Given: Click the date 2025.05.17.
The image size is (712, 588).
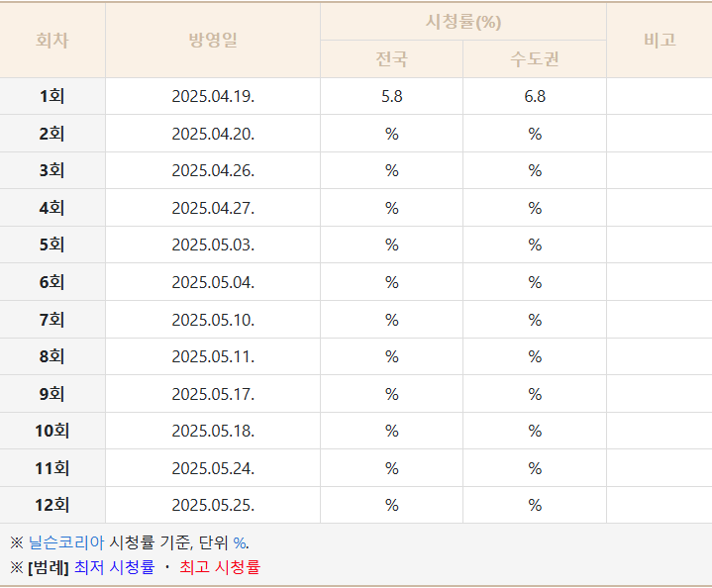Looking at the screenshot, I should [213, 394].
